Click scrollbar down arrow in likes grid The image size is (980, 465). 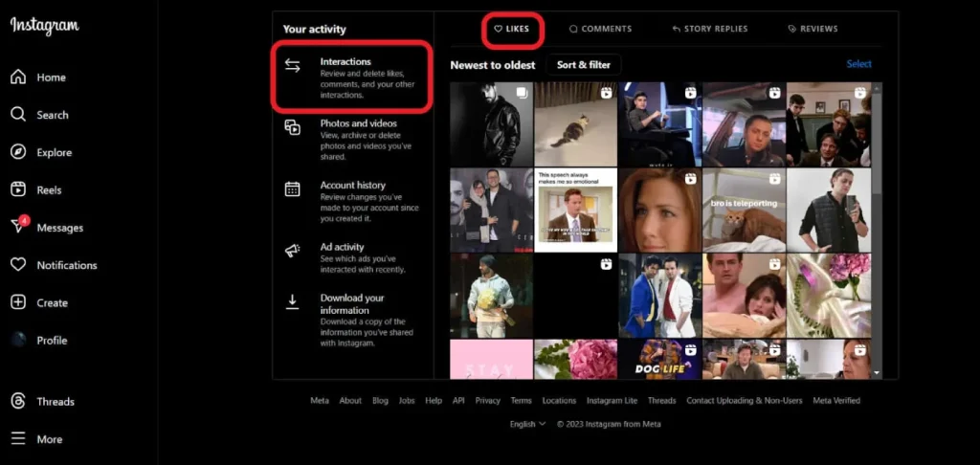pos(877,372)
